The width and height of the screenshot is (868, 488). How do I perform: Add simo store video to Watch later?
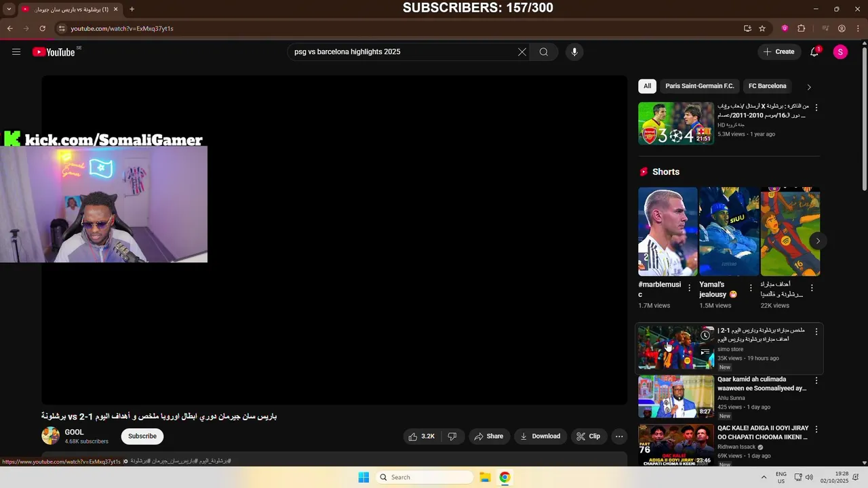click(705, 335)
